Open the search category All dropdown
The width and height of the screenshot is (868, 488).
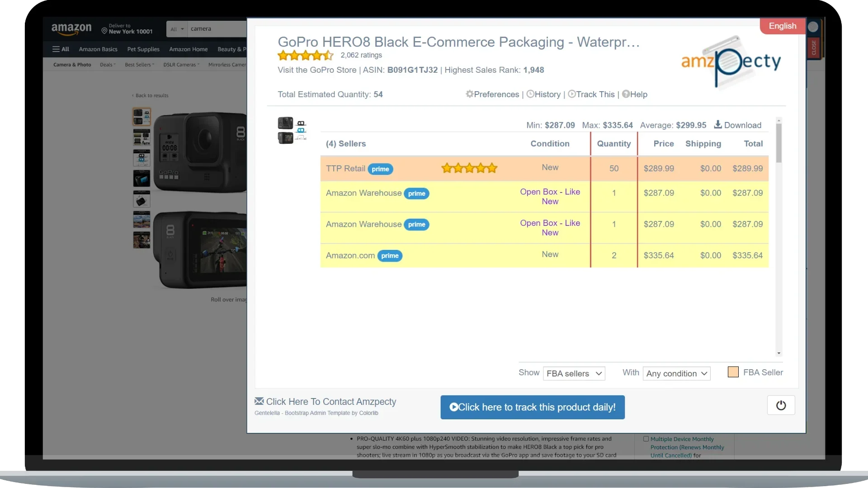coord(177,29)
